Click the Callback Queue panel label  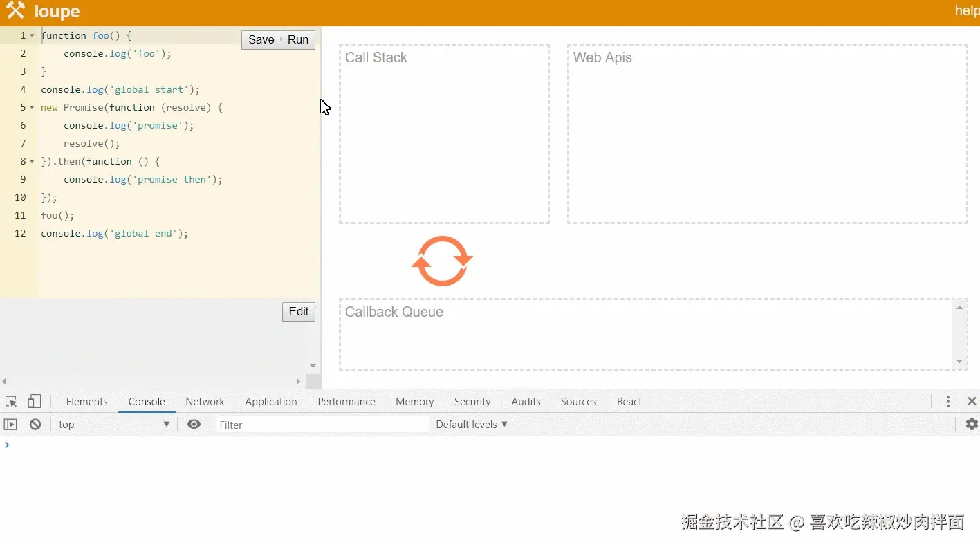tap(394, 312)
